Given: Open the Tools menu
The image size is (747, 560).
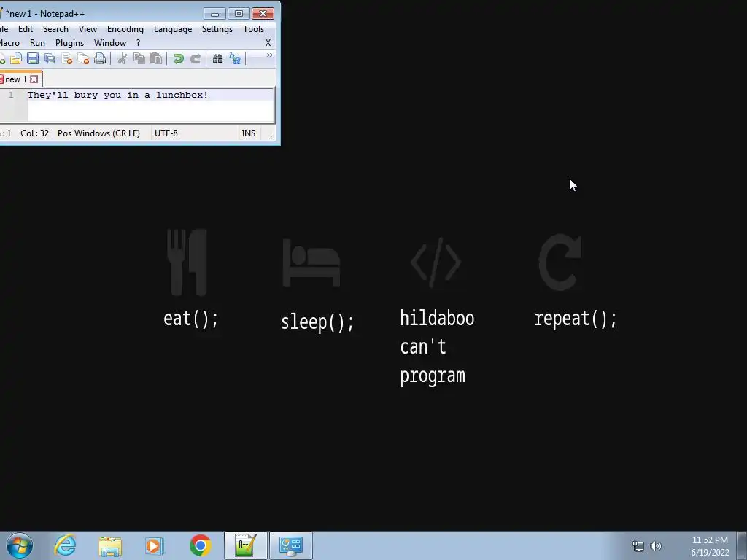Looking at the screenshot, I should point(253,29).
